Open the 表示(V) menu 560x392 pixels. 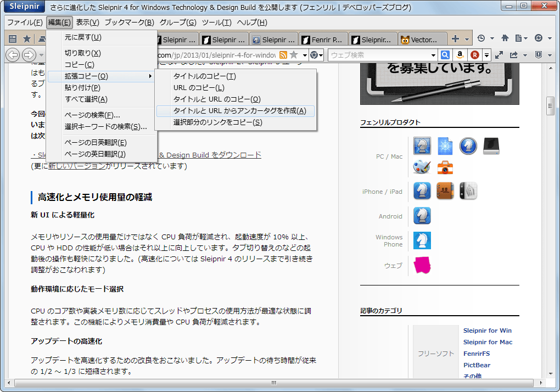pos(87,23)
